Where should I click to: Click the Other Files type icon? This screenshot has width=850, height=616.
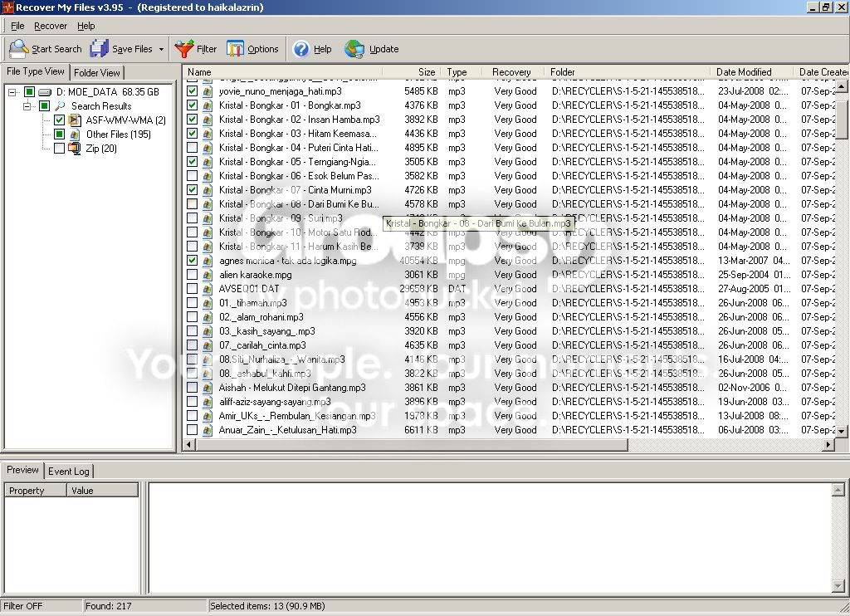click(x=75, y=134)
